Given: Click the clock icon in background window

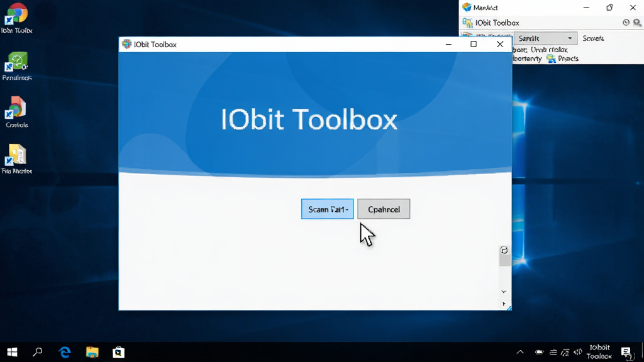Looking at the screenshot, I should [626, 23].
